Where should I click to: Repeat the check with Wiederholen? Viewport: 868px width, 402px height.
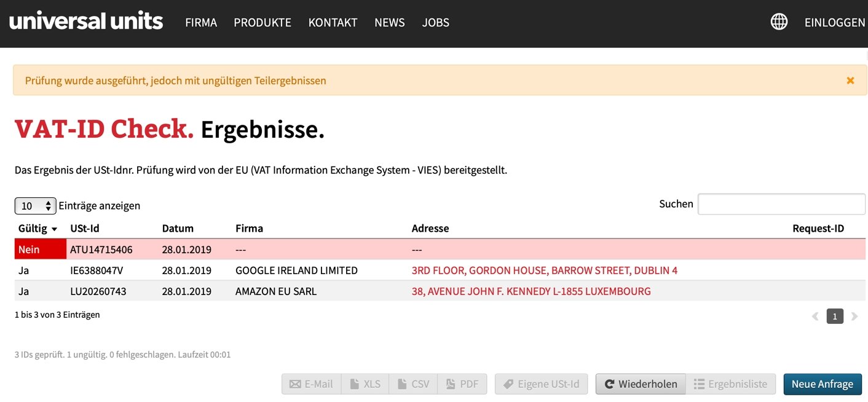click(x=641, y=384)
